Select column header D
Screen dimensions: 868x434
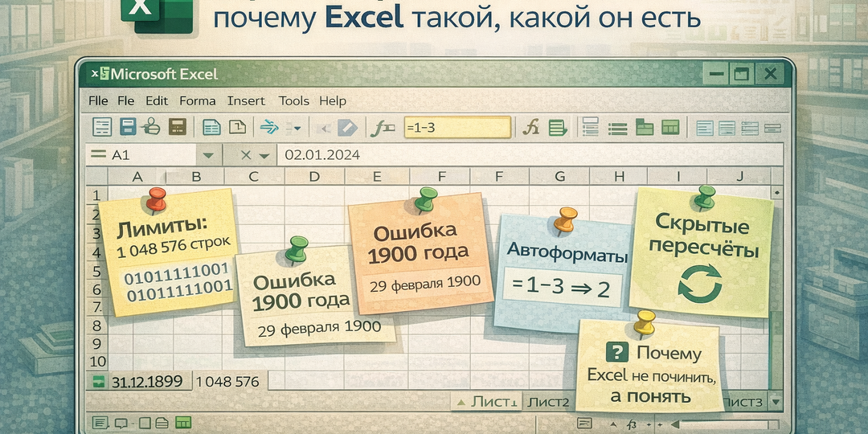(314, 177)
